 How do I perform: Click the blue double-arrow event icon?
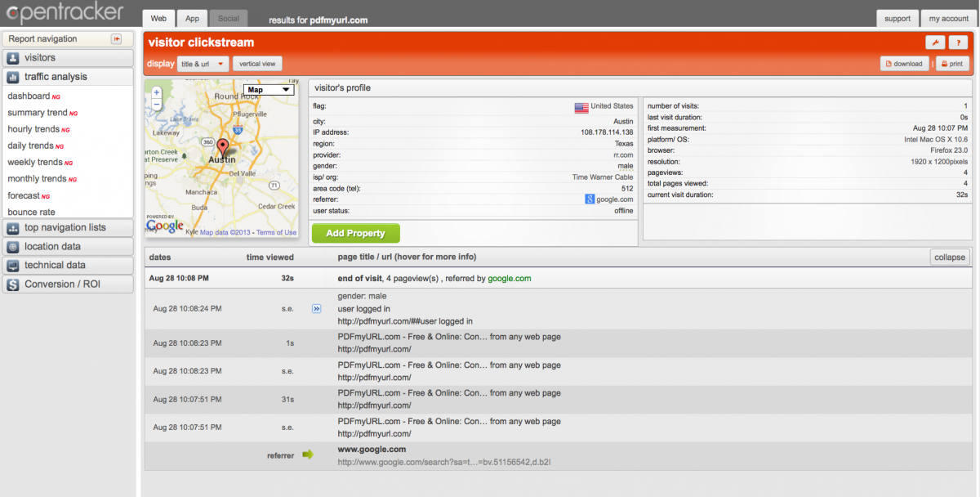317,309
